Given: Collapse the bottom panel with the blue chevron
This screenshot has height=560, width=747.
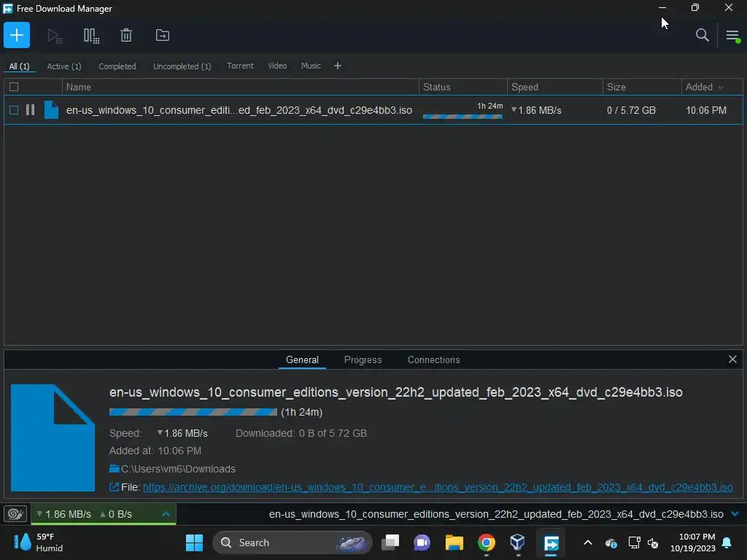Looking at the screenshot, I should pos(735,514).
